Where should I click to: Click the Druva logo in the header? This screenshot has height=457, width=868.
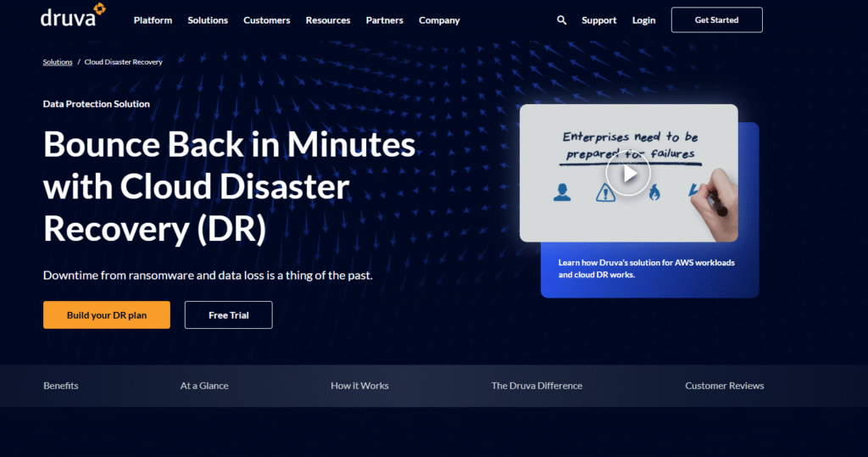(x=73, y=16)
